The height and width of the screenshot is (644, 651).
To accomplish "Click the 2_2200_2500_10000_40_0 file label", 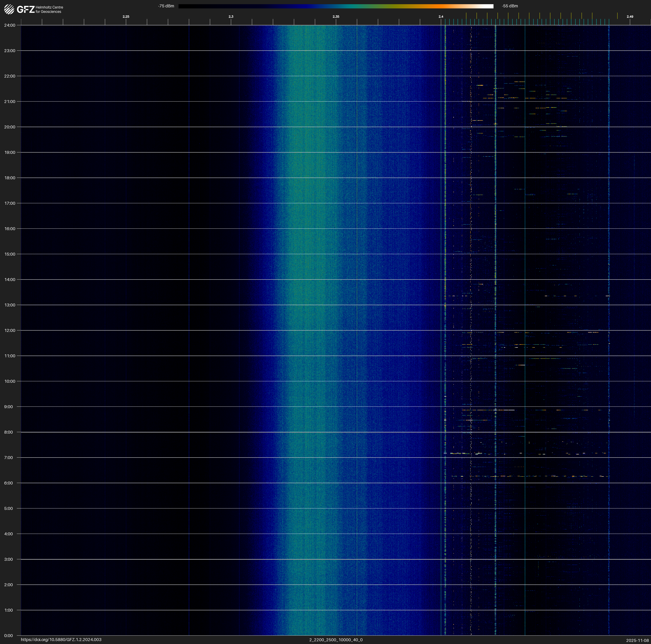I will click(336, 640).
